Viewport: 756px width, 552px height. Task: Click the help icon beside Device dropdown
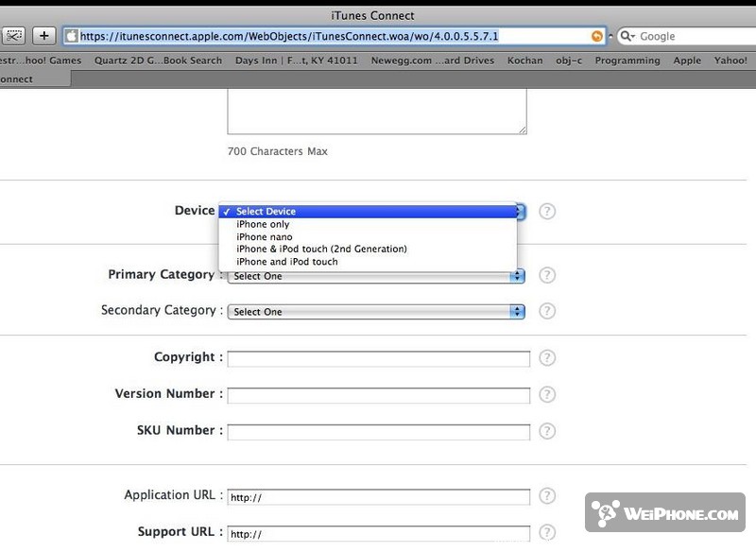click(547, 211)
